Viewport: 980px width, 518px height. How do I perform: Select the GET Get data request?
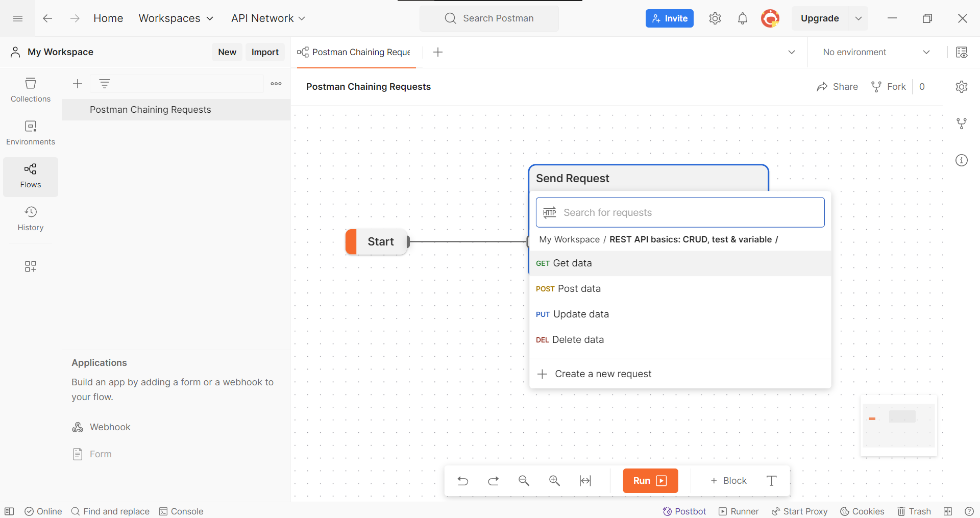(680, 263)
